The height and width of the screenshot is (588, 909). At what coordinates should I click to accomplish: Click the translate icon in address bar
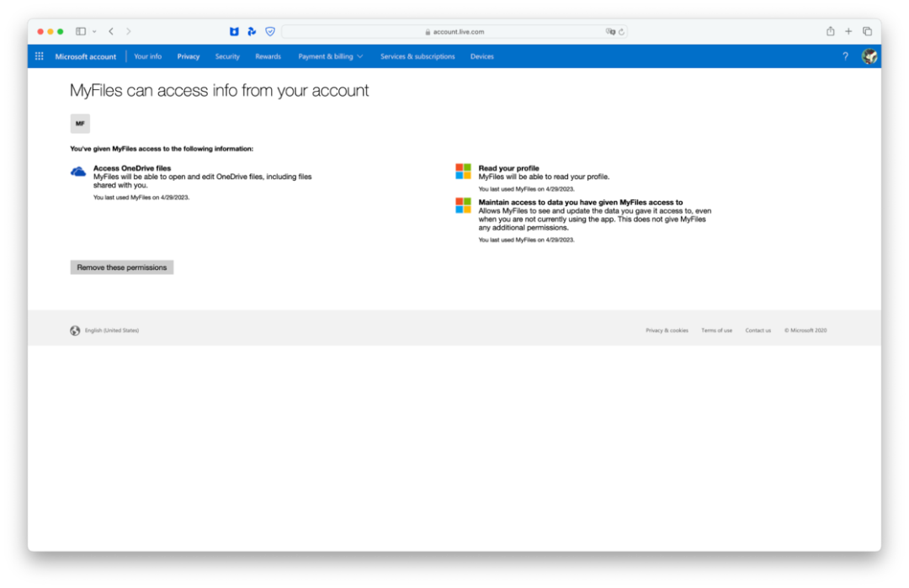click(x=610, y=32)
